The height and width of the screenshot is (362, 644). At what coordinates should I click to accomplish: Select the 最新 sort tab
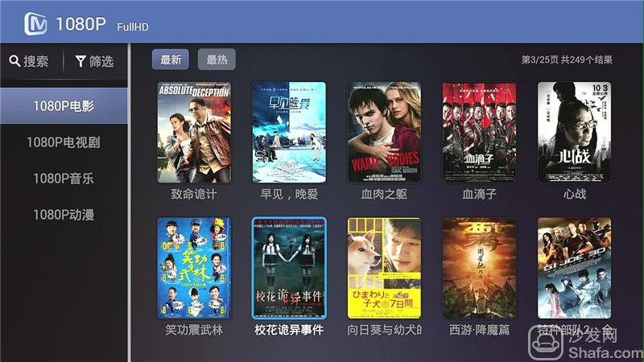pos(171,60)
